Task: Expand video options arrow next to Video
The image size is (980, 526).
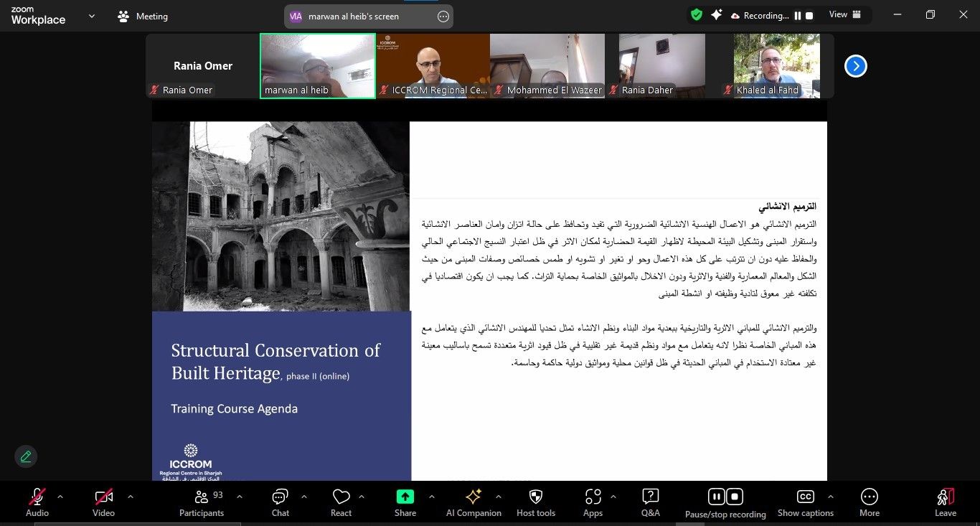Action: coord(131,497)
